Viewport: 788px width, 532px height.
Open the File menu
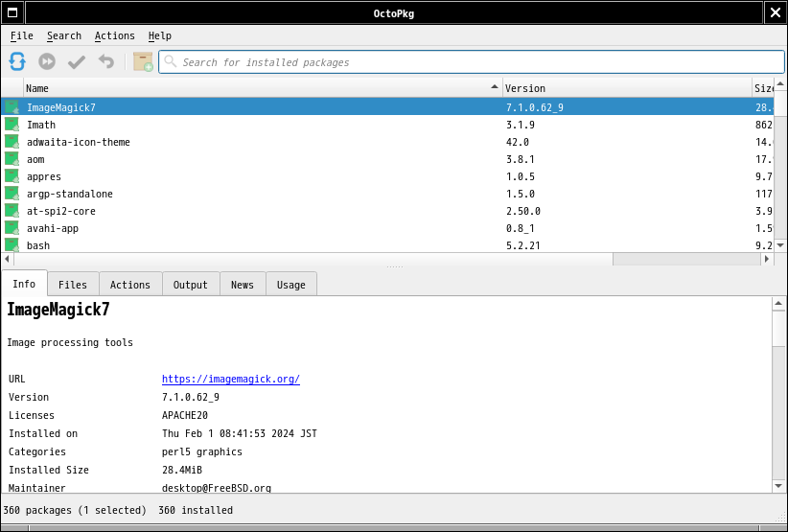click(22, 35)
